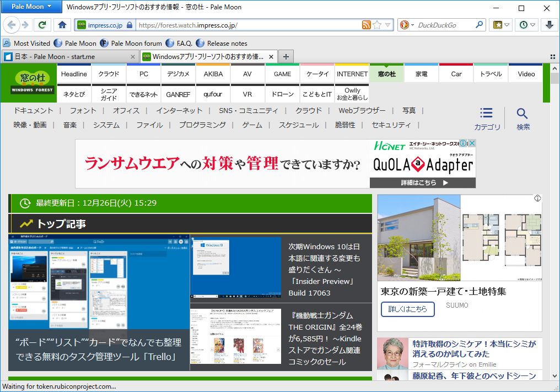Close the Windowsアプリ tab
This screenshot has height=392, width=560.
(x=271, y=56)
